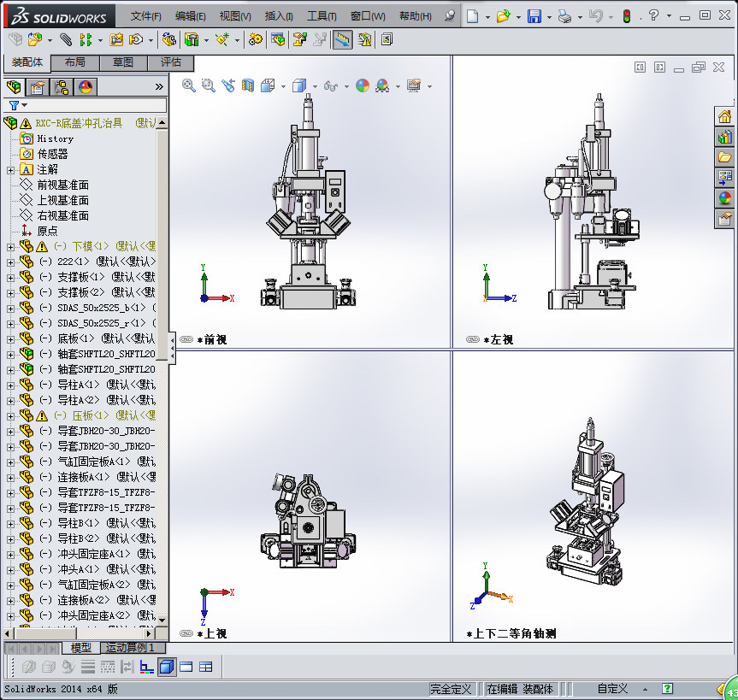Switch to the 评估 CommandManager tab
Viewport: 738px width, 700px height.
[x=170, y=63]
